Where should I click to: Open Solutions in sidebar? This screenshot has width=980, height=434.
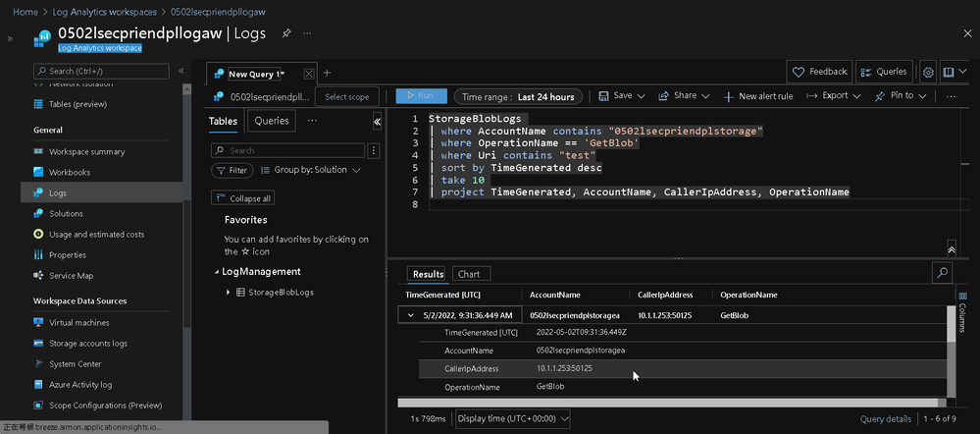click(x=66, y=213)
